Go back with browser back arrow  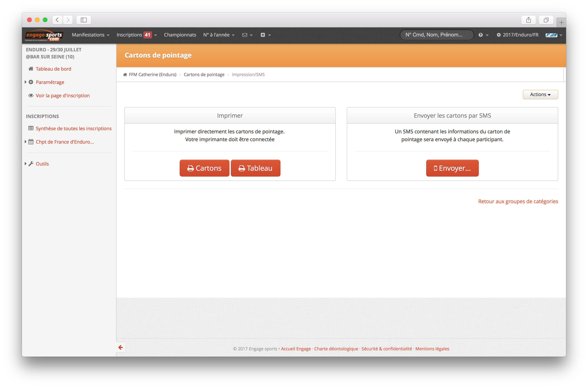[x=57, y=20]
